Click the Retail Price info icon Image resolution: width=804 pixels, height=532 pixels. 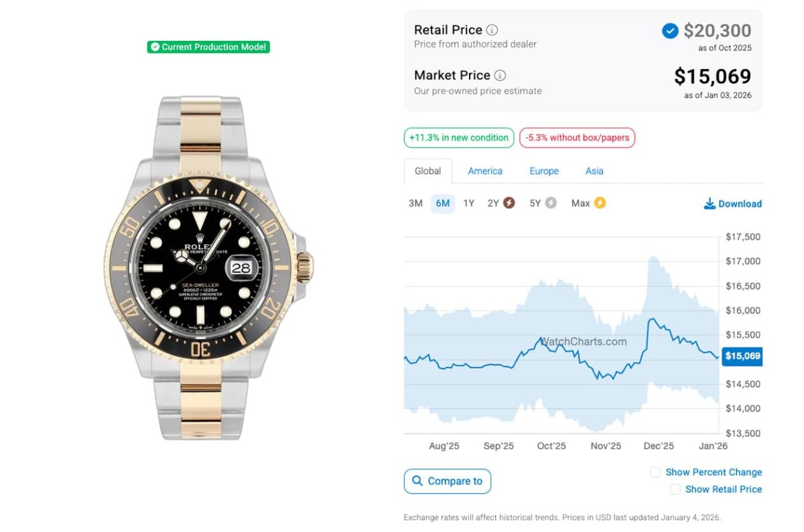click(x=492, y=30)
